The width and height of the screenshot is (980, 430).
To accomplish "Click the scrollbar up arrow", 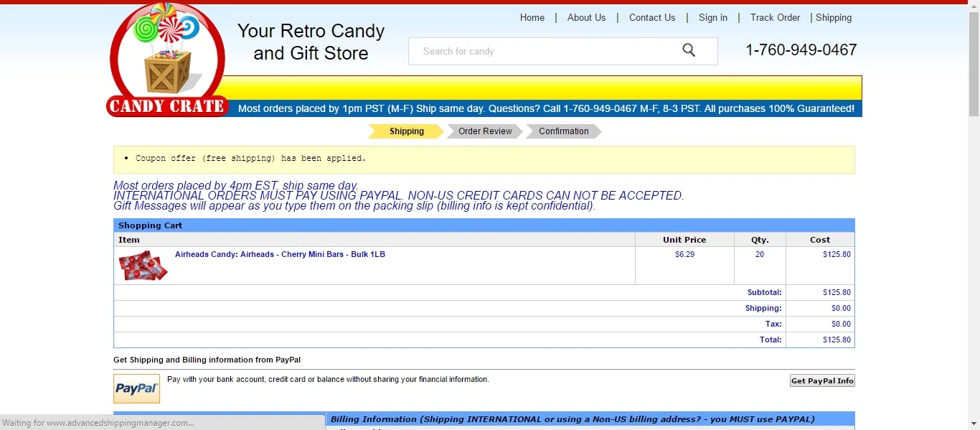I will 974,6.
